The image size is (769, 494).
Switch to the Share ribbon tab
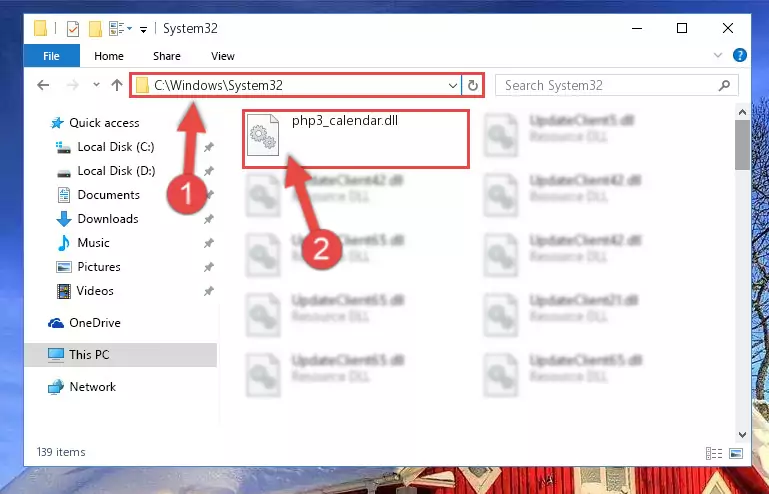167,56
